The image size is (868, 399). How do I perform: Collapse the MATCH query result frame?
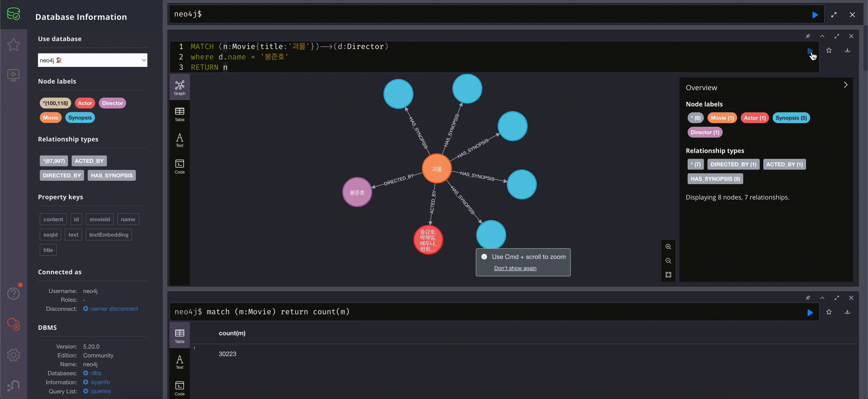(x=822, y=36)
